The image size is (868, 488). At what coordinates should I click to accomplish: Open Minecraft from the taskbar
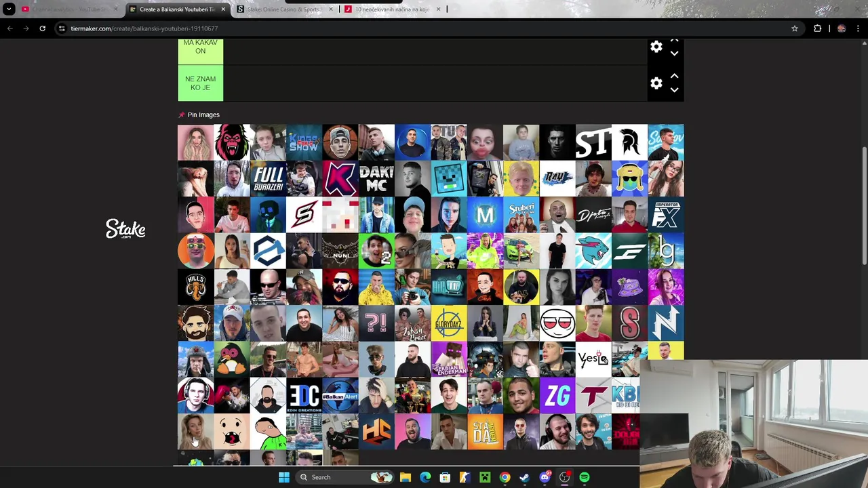click(x=485, y=477)
